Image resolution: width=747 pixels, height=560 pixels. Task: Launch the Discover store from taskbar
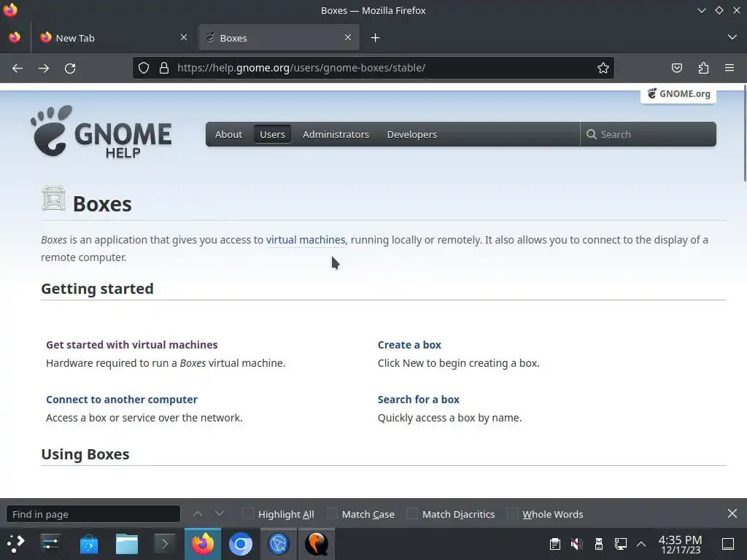(88, 544)
